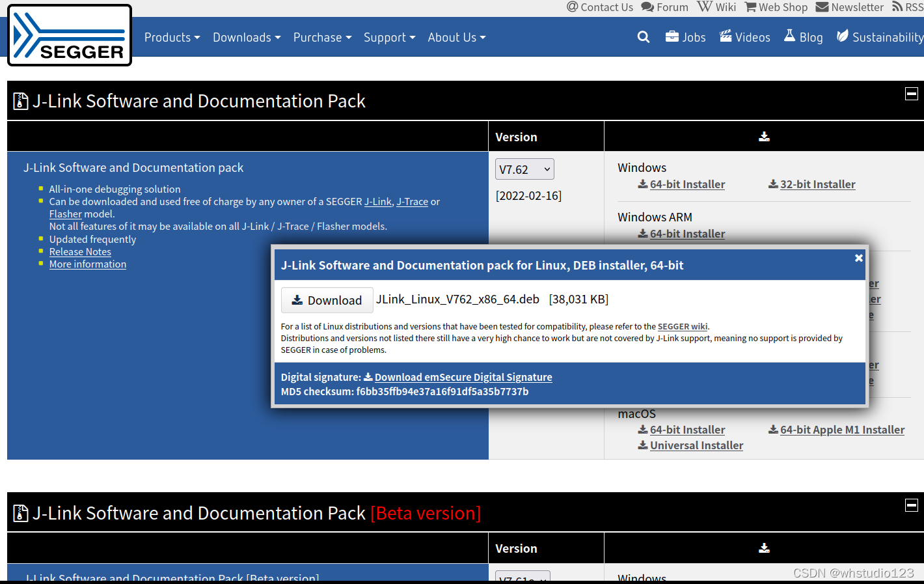This screenshot has width=924, height=584.
Task: Close the DEB installer download popup
Action: [859, 258]
